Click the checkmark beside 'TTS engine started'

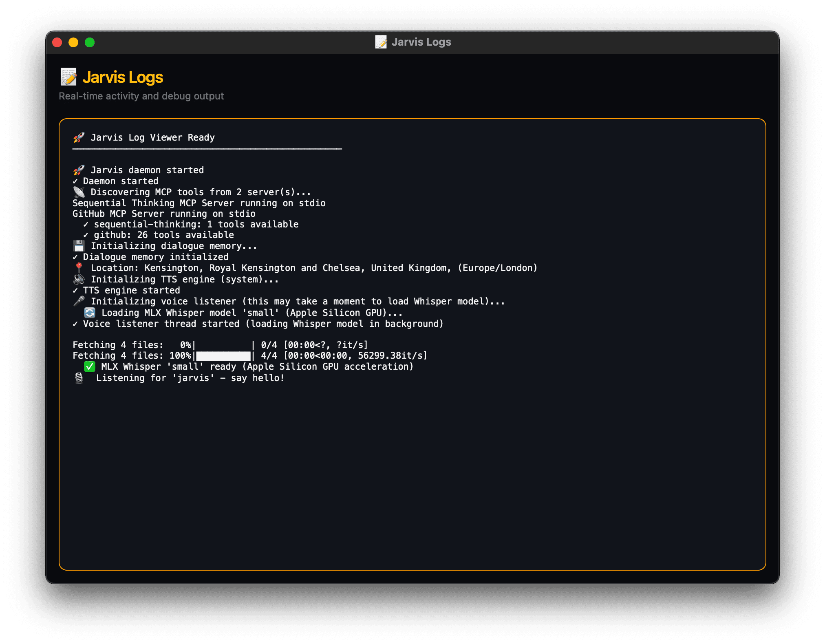tap(76, 290)
